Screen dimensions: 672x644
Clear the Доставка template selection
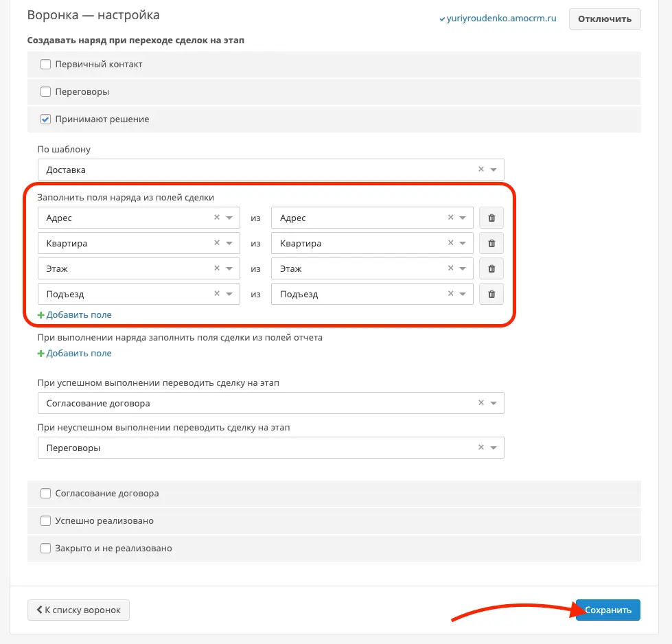click(481, 170)
